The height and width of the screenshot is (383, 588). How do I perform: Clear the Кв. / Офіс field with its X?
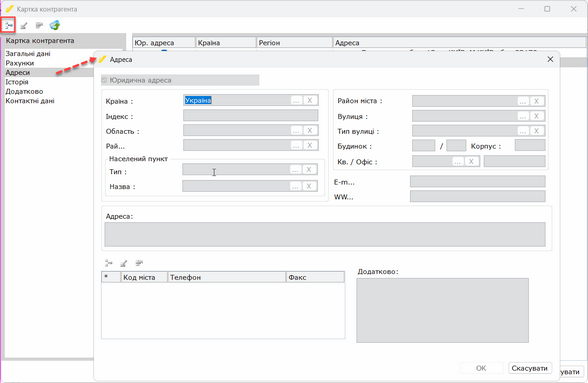pyautogui.click(x=471, y=161)
